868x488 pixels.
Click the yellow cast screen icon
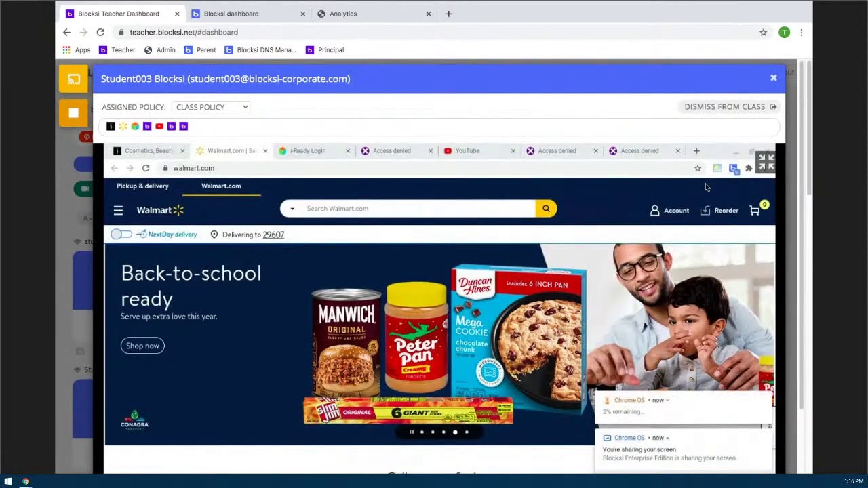tap(73, 79)
